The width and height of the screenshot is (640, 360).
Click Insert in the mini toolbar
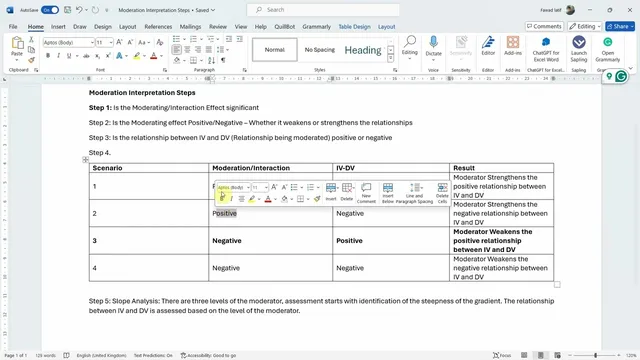tap(331, 192)
